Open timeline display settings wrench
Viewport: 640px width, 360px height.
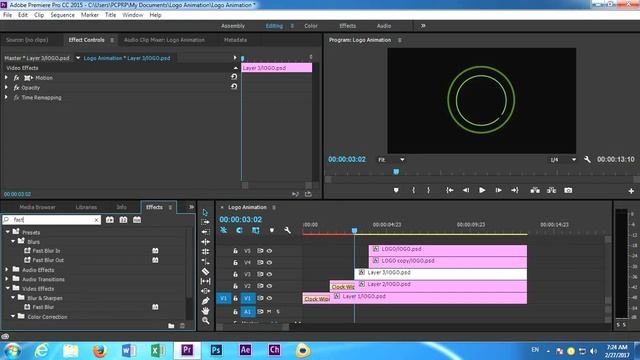pyautogui.click(x=287, y=231)
